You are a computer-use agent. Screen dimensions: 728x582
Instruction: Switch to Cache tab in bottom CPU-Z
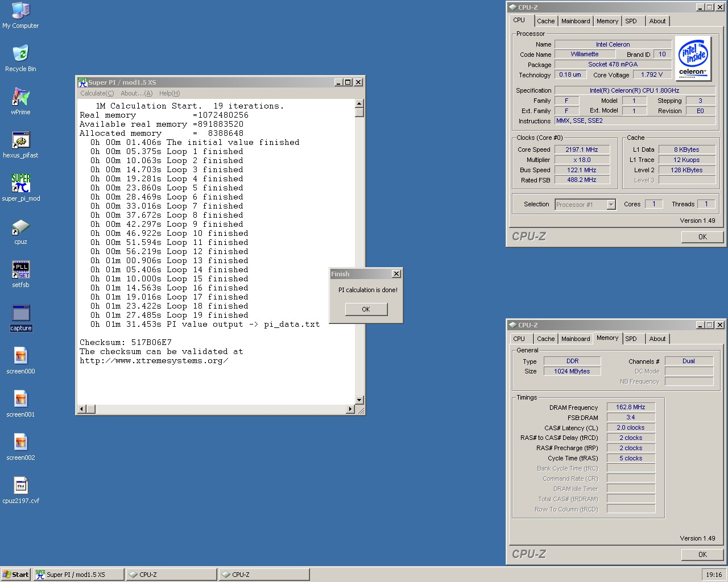(x=545, y=339)
